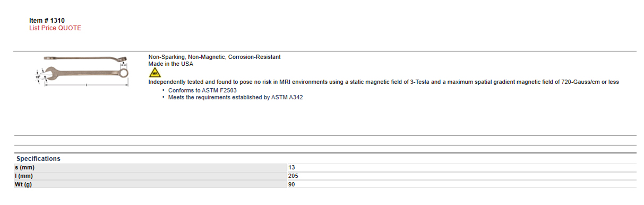Select the Wt (g) specification label
The height and width of the screenshot is (205, 644).
pyautogui.click(x=24, y=184)
